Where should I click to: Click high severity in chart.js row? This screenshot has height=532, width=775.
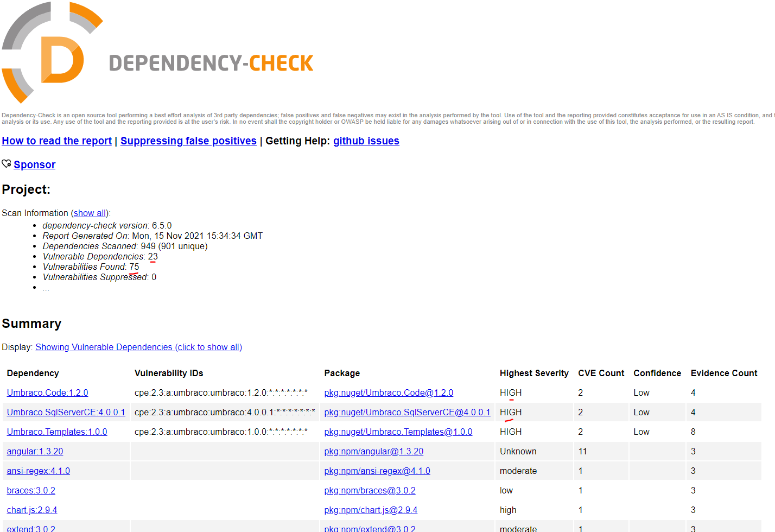click(x=508, y=510)
